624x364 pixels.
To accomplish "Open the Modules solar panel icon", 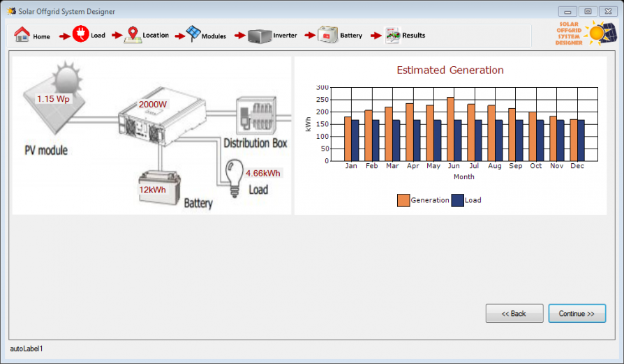I will (x=193, y=33).
